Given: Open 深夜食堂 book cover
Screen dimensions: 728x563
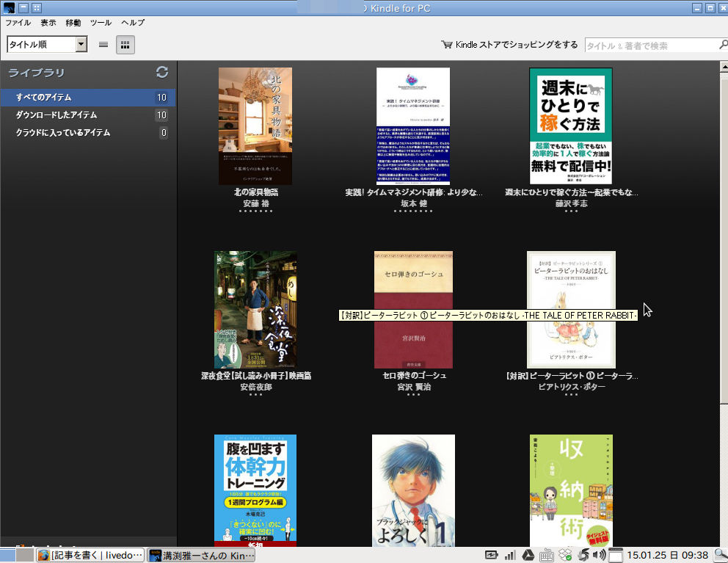Looking at the screenshot, I should pyautogui.click(x=255, y=310).
